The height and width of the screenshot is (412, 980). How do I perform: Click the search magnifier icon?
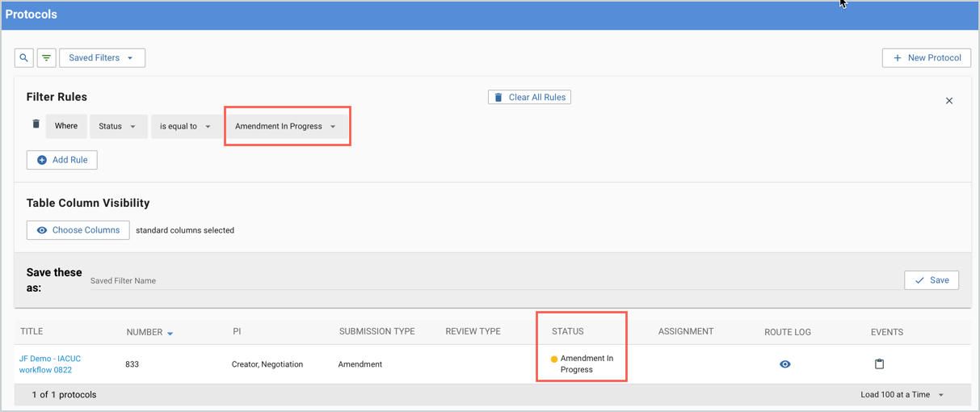click(x=24, y=58)
